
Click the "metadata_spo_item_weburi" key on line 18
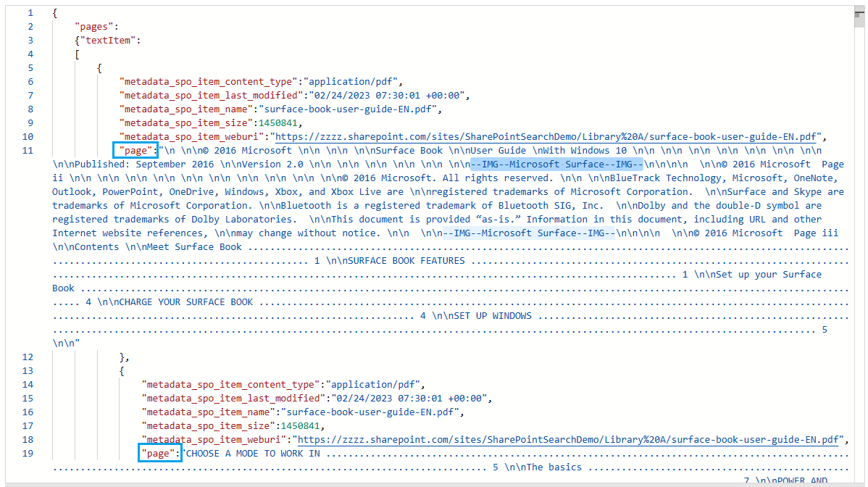pos(214,439)
